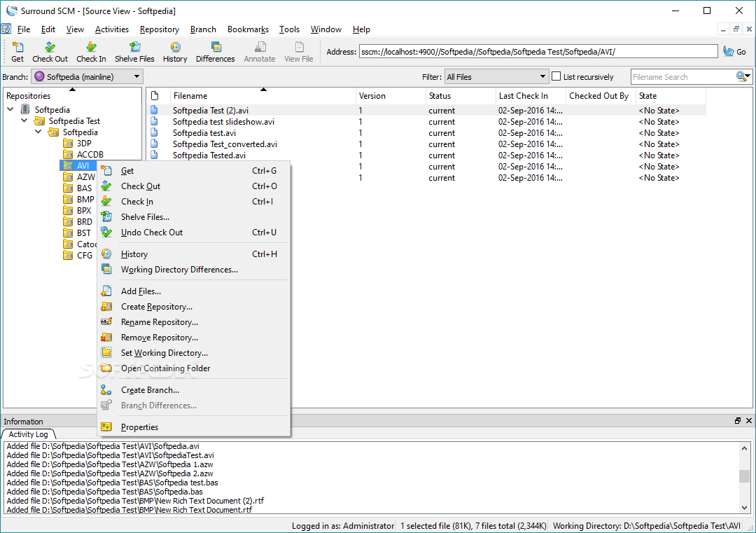Sort by the Version column header
Screen dimensions: 756x533
point(391,95)
